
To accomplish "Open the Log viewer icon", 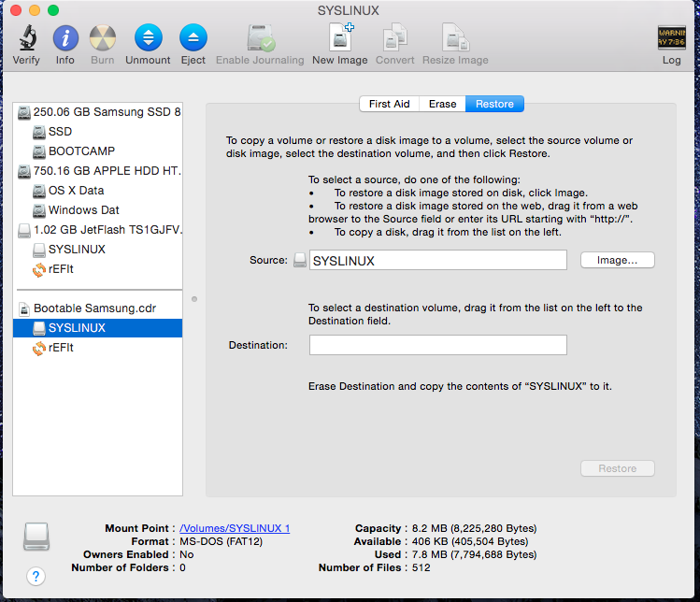I will coord(671,37).
